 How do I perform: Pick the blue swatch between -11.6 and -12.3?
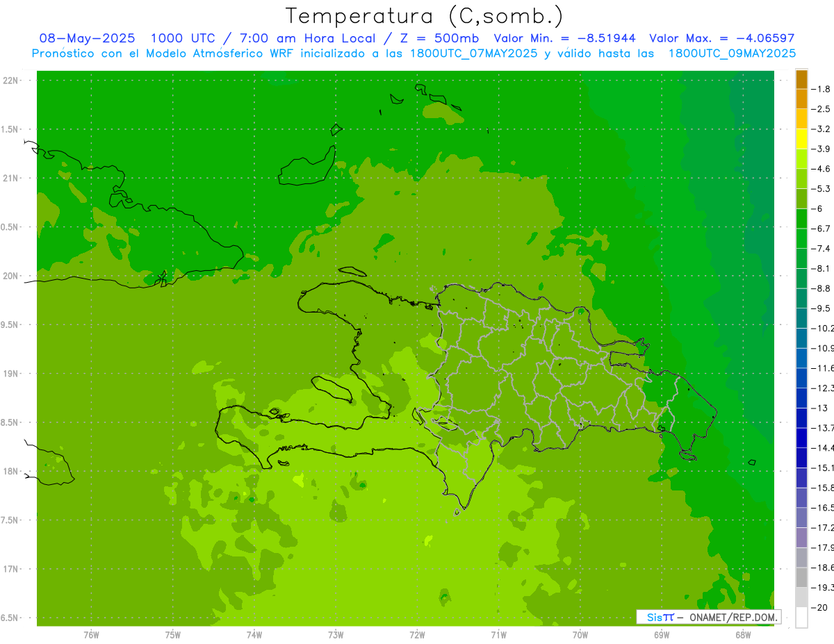coord(801,378)
